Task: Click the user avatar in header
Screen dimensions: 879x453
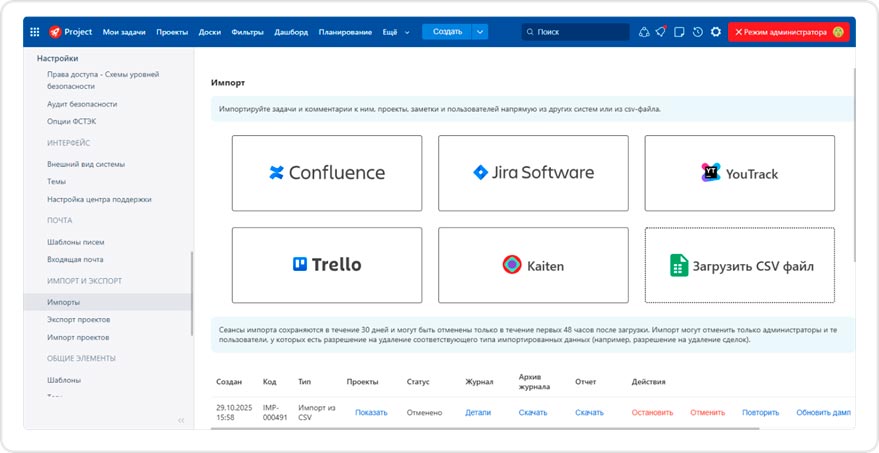Action: [838, 32]
